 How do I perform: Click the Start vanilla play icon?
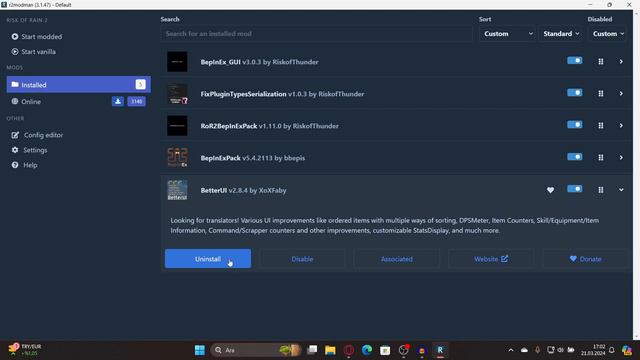pos(15,51)
